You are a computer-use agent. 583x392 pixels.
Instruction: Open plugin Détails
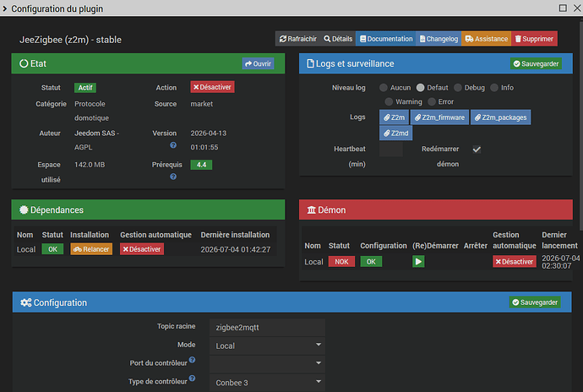pyautogui.click(x=338, y=39)
